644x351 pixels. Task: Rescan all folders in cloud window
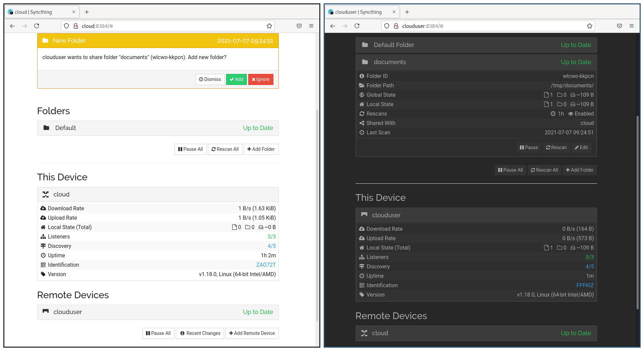coord(225,149)
